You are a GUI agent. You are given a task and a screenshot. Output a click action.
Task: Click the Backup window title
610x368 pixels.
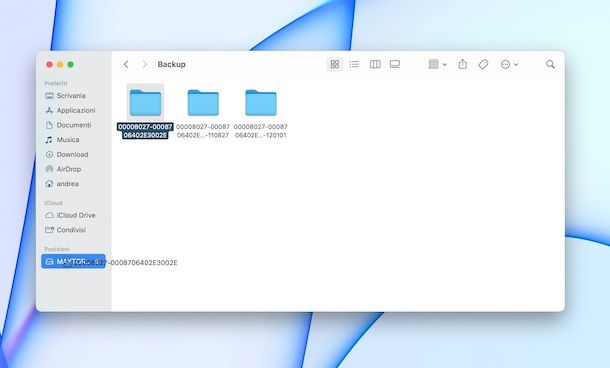172,64
